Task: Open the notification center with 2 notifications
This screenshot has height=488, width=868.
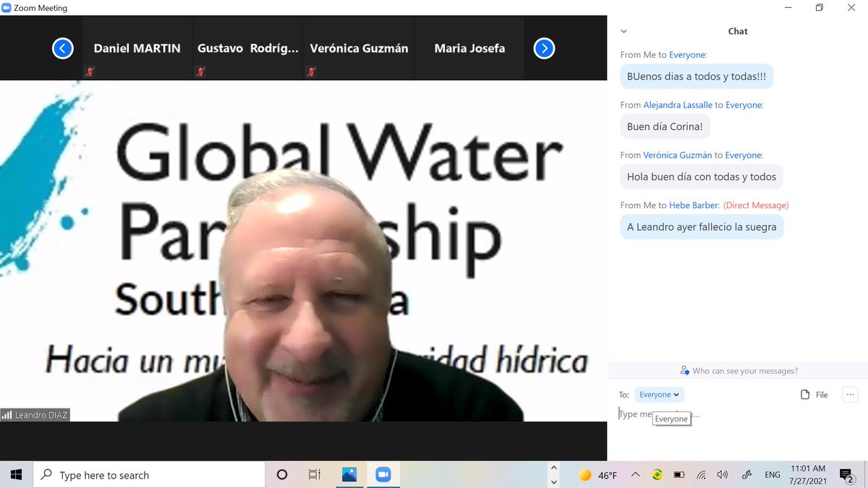Action: [x=846, y=475]
